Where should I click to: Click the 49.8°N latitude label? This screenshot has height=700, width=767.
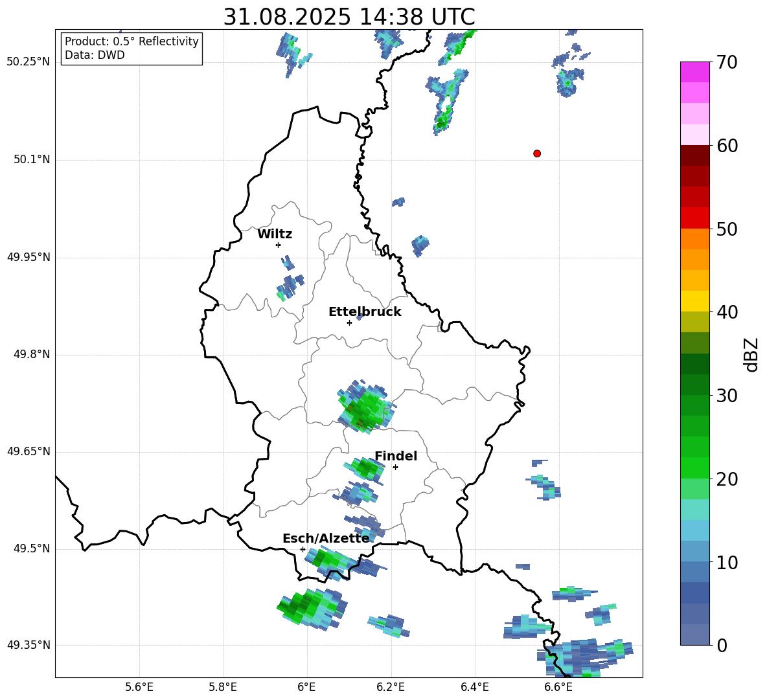(32, 354)
